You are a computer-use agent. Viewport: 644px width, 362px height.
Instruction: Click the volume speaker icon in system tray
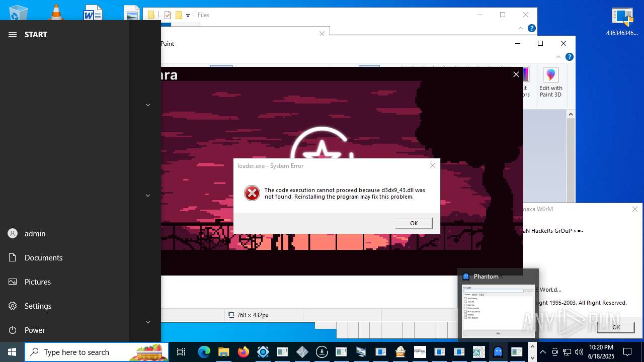click(579, 352)
